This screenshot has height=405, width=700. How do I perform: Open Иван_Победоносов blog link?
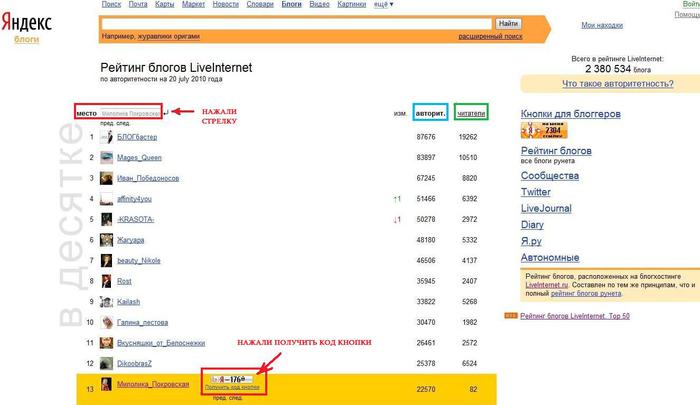(148, 178)
